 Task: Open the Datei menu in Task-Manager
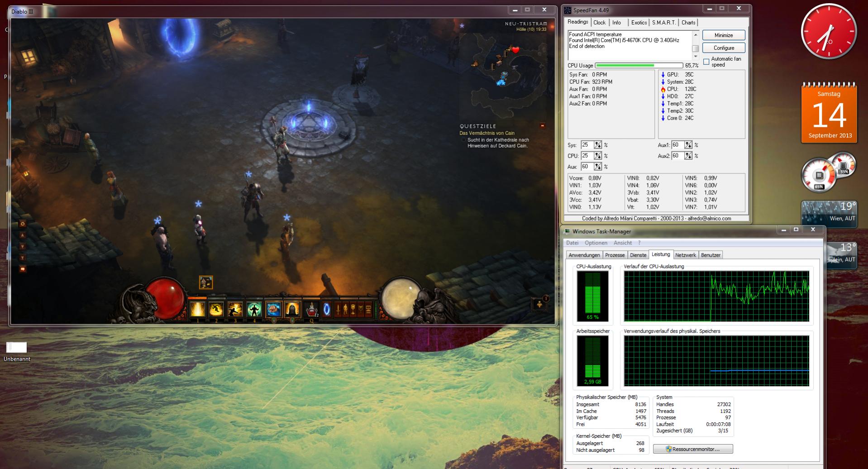click(x=572, y=243)
